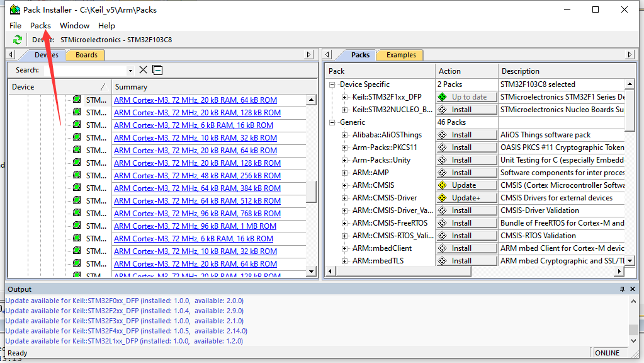Screen dimensions: 644x363
Task: Click the Check for Updates refresh icon
Action: (16, 39)
